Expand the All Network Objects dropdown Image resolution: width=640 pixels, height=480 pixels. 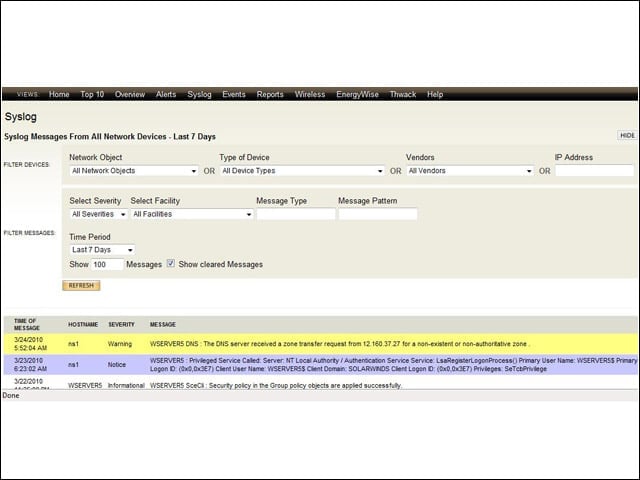click(134, 171)
